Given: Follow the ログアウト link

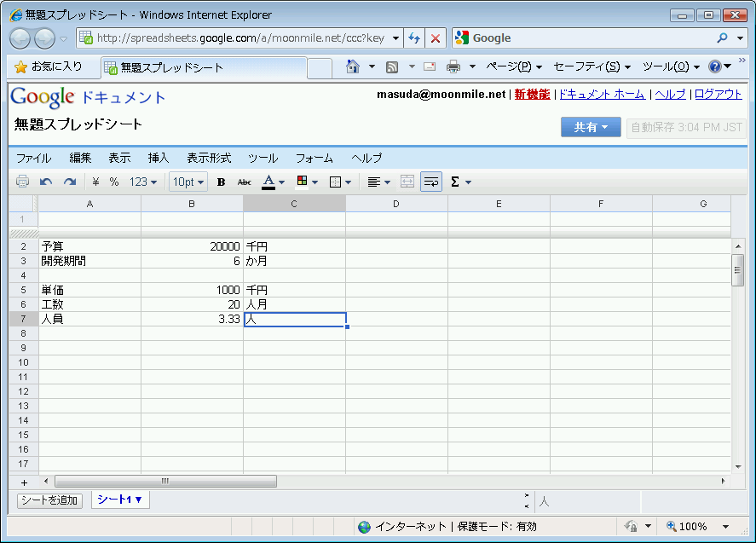Looking at the screenshot, I should [718, 95].
